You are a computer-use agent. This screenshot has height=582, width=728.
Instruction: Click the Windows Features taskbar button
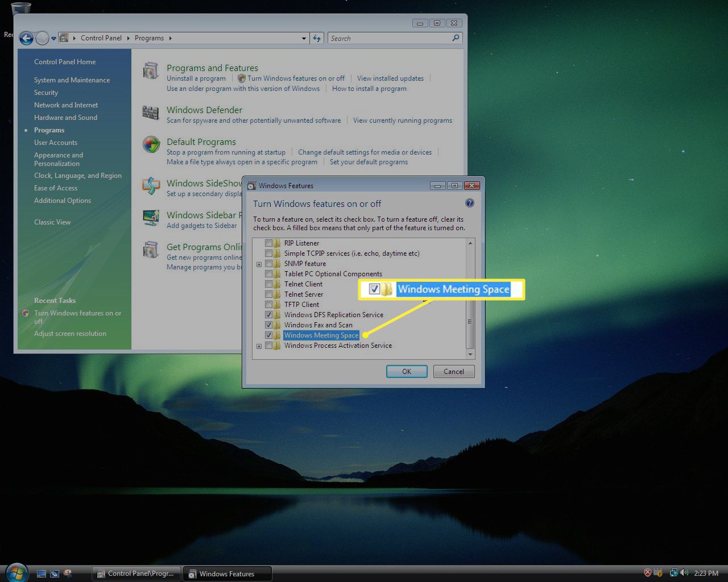pyautogui.click(x=227, y=573)
